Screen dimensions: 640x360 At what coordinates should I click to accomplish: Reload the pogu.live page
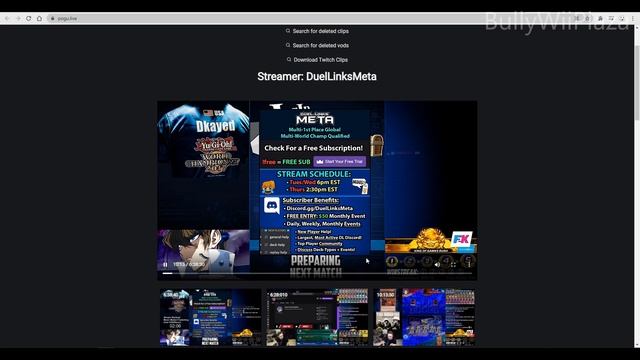(x=29, y=18)
